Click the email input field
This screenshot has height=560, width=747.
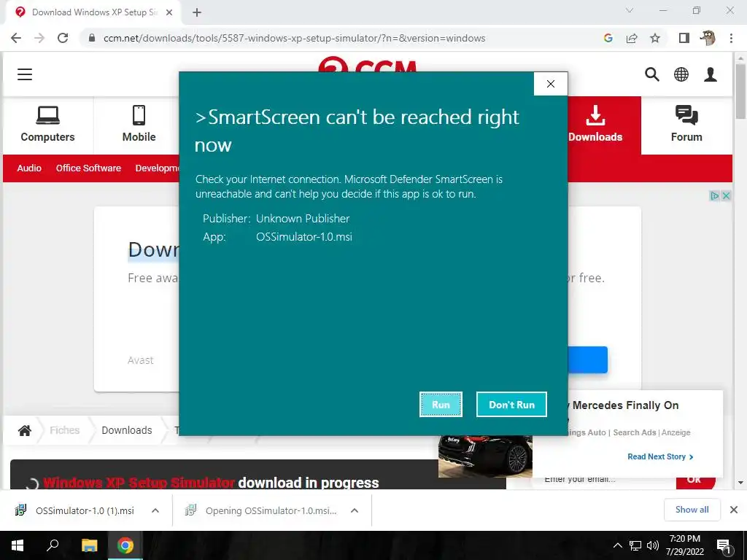pos(605,480)
